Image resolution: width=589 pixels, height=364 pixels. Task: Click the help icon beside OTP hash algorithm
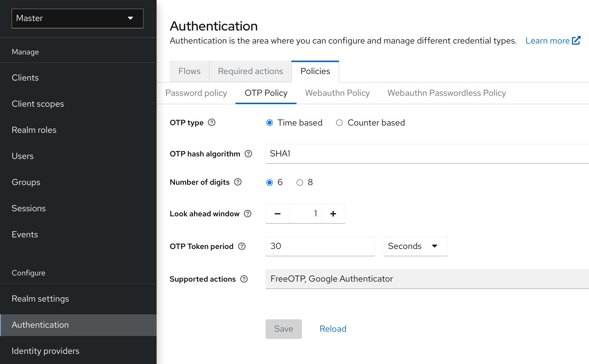point(248,154)
